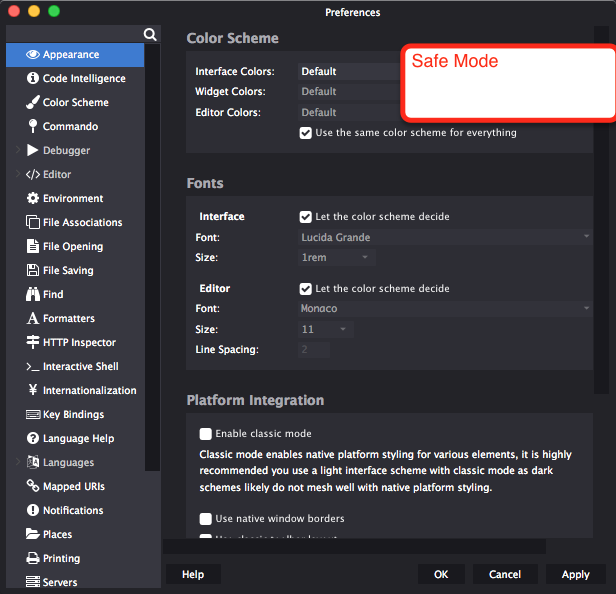Select the Printing printer icon
The width and height of the screenshot is (616, 594).
click(33, 558)
